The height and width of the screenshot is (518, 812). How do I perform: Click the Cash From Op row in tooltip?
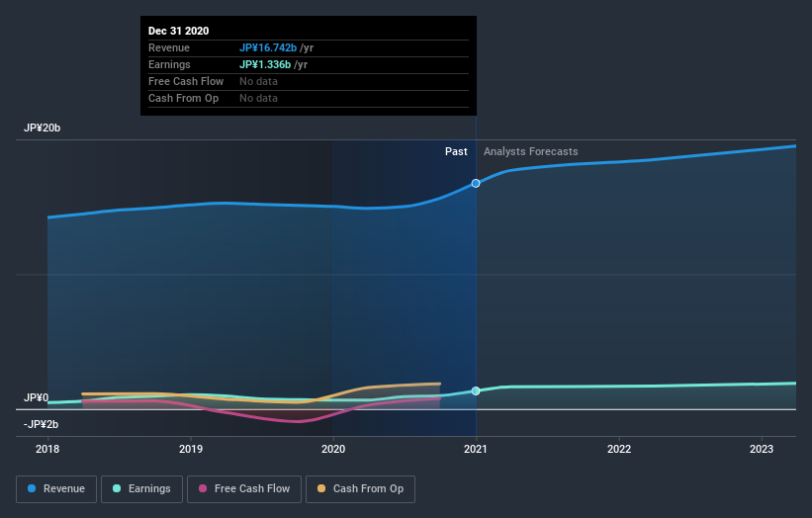(x=309, y=98)
